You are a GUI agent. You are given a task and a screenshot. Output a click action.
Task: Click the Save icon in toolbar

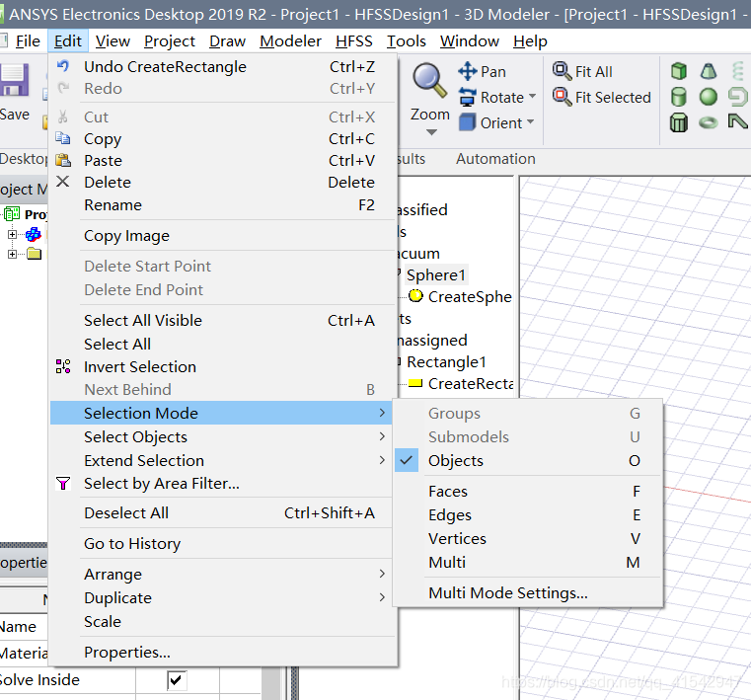(14, 80)
